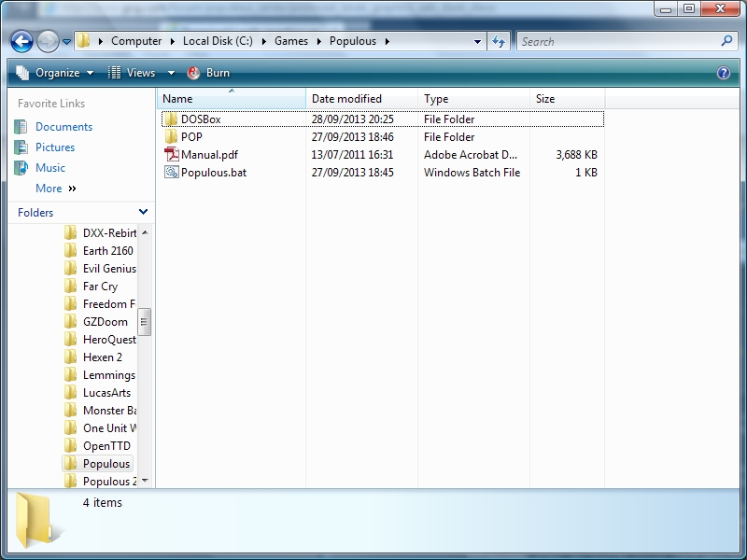
Task: Expand arrow after Local Disk (C:) breadcrumb
Action: 264,41
